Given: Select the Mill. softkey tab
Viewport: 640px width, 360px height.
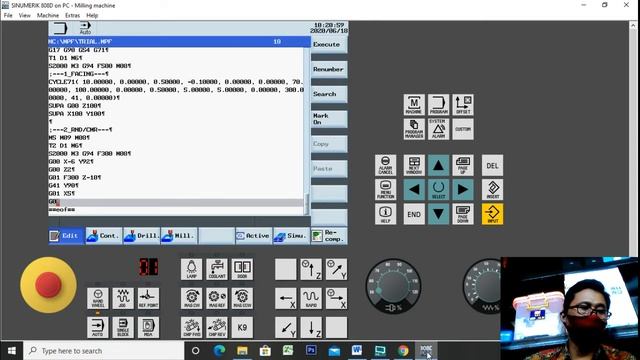Looking at the screenshot, I should (x=179, y=236).
